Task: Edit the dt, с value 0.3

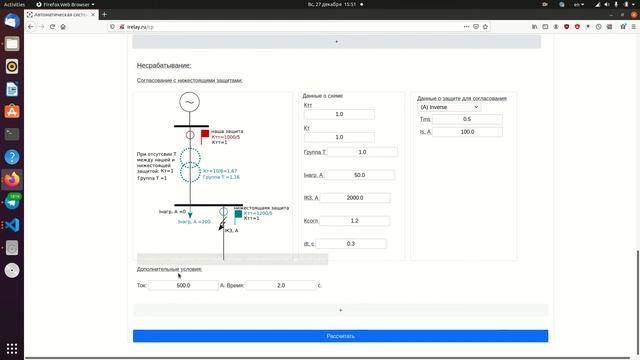Action: pos(351,244)
